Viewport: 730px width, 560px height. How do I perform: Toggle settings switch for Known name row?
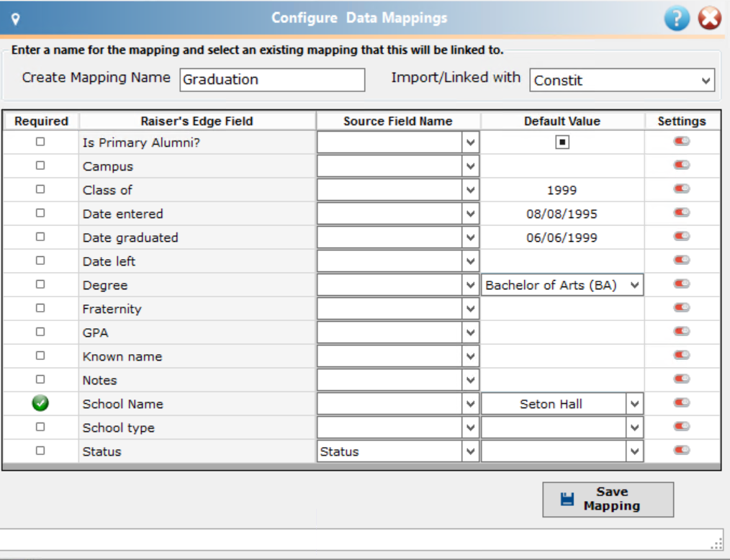(x=682, y=355)
